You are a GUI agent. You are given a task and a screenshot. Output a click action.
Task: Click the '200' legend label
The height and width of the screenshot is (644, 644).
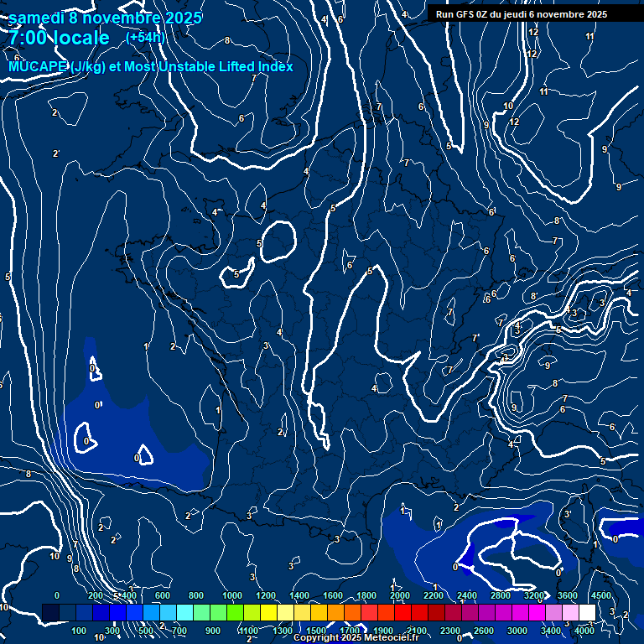coord(96,595)
